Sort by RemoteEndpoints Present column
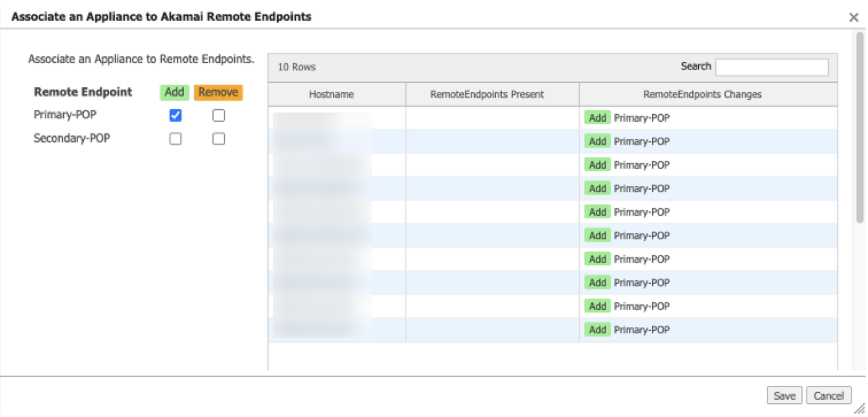 pos(486,95)
